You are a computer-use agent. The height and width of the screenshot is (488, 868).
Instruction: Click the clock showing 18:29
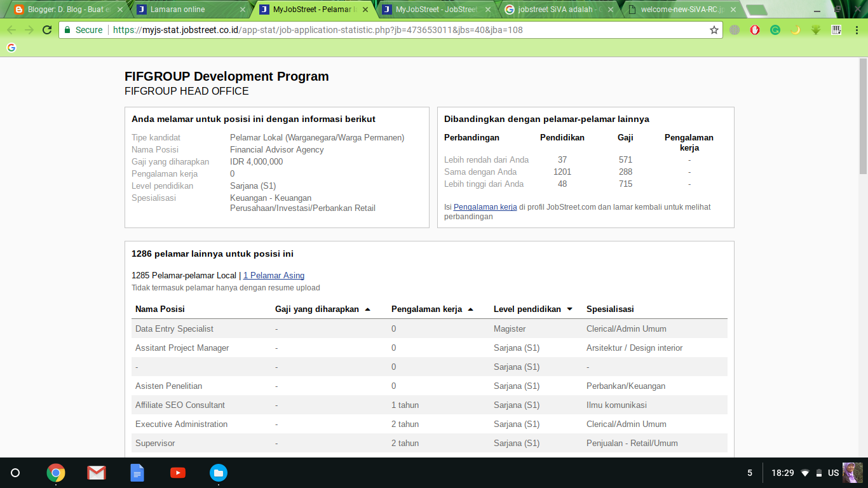click(783, 473)
